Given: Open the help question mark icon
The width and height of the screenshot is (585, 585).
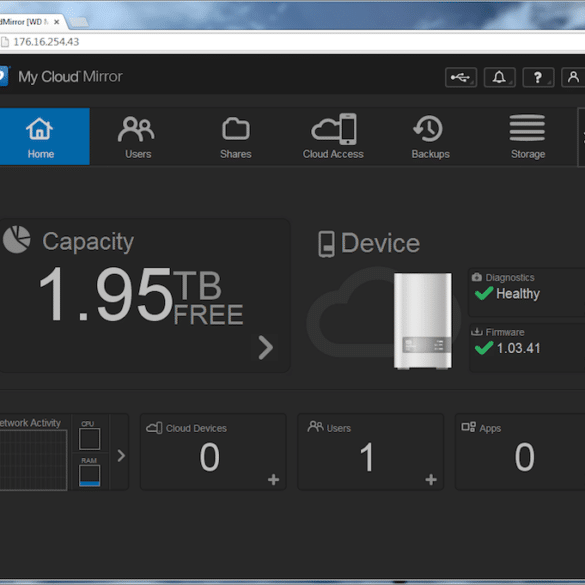Looking at the screenshot, I should [x=538, y=78].
